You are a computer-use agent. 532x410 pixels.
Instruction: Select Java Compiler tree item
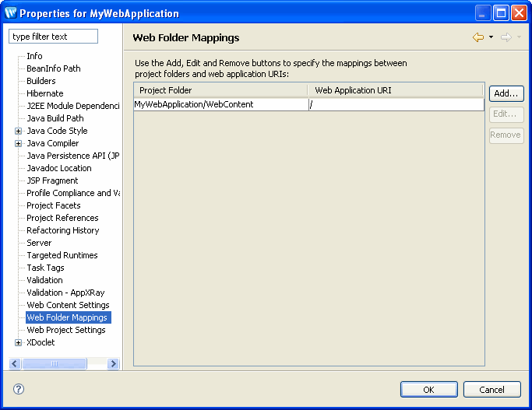[53, 143]
